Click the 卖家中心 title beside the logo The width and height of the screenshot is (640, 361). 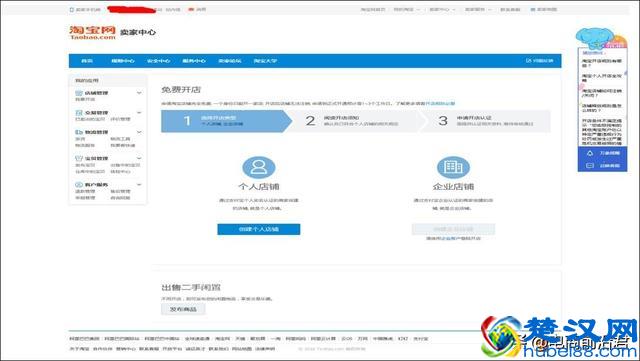[138, 32]
